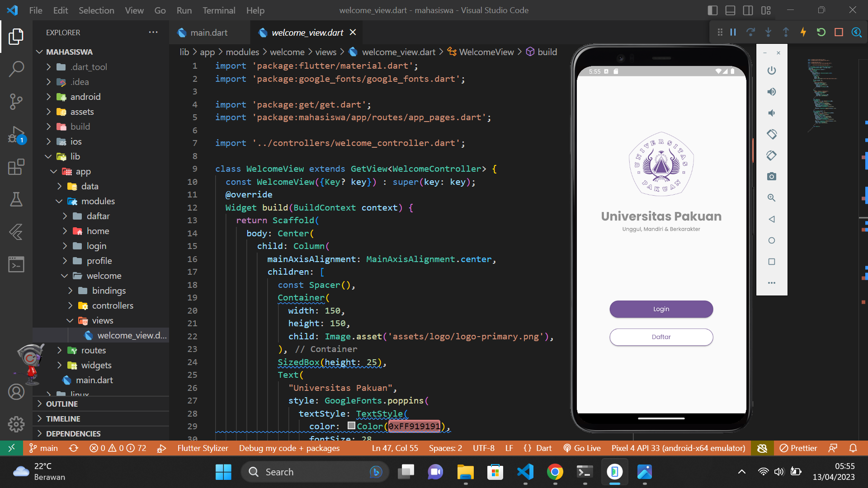Click Step Over in the debug toolbar
This screenshot has width=868, height=488.
(751, 32)
